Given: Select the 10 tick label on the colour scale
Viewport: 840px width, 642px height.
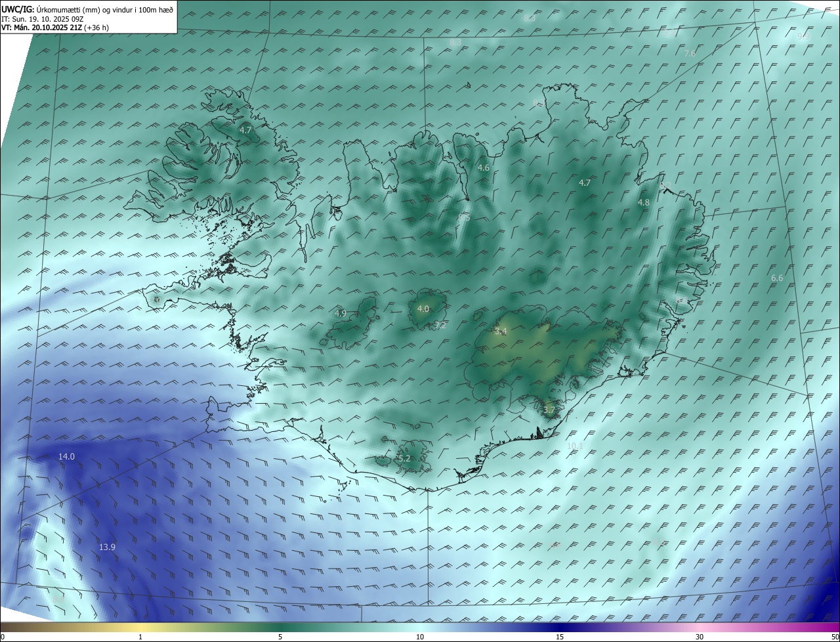Looking at the screenshot, I should pos(420,637).
